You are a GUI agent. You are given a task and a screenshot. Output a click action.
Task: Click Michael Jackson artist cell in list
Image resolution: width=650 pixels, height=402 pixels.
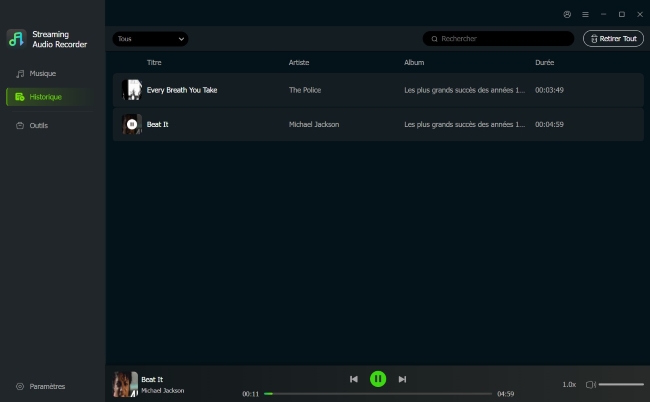coord(314,124)
